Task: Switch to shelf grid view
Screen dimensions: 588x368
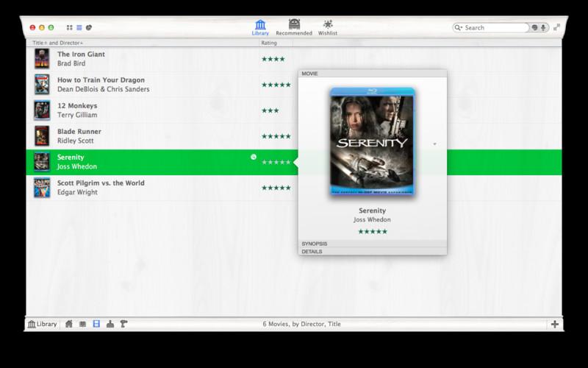Action: pyautogui.click(x=69, y=27)
